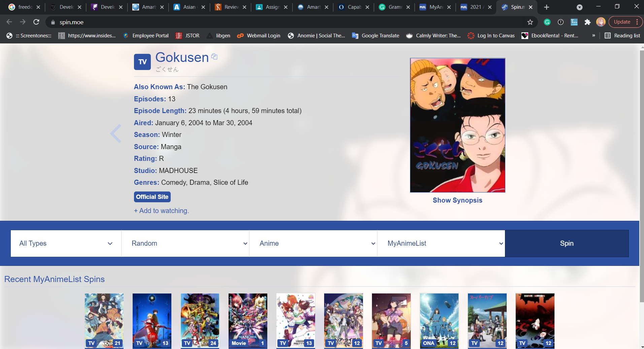
Task: Open the Nanoha Movie recent spin thumbnail
Action: (x=248, y=321)
